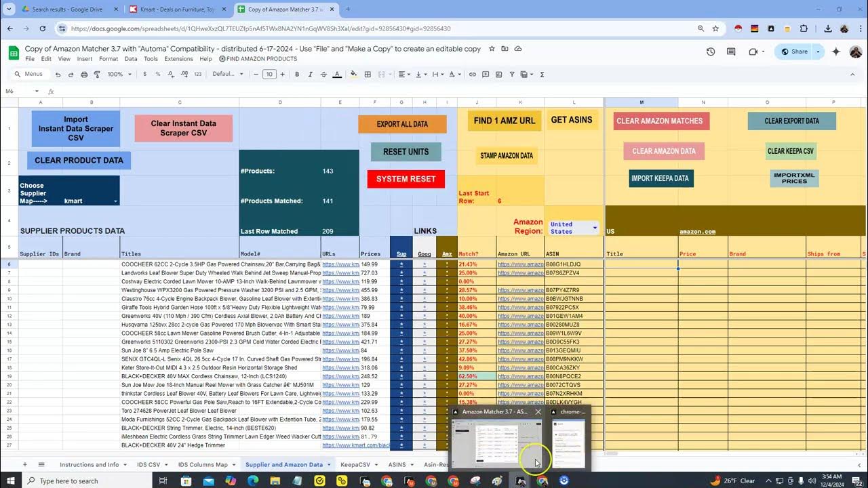Open the Amazon Region United States dropdown
868x488 pixels.
coord(595,228)
